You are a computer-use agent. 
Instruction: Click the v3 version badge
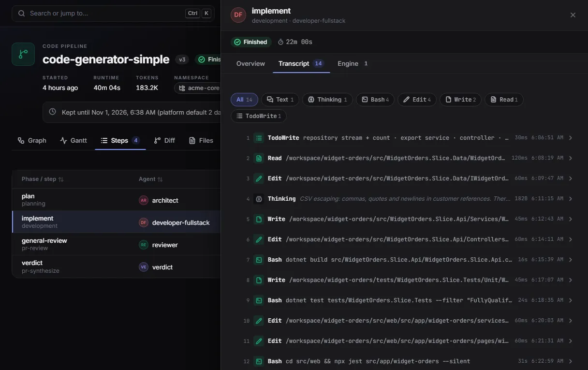pyautogui.click(x=182, y=60)
